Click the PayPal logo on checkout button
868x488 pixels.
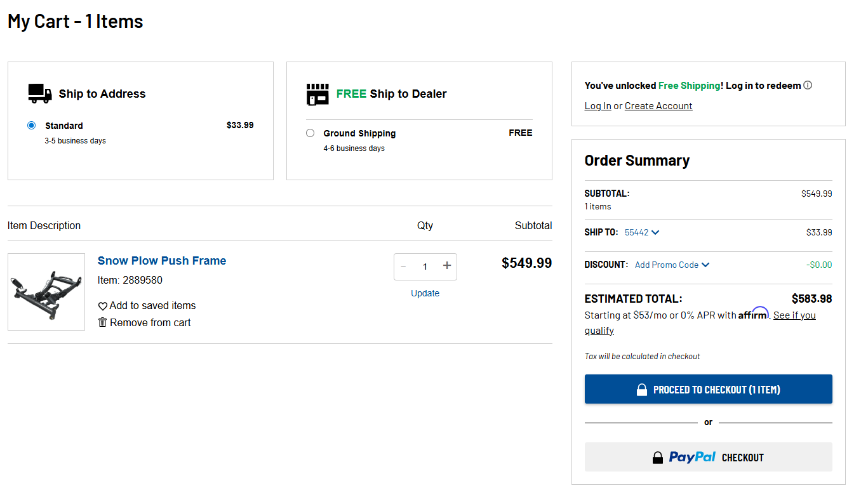pyautogui.click(x=693, y=457)
